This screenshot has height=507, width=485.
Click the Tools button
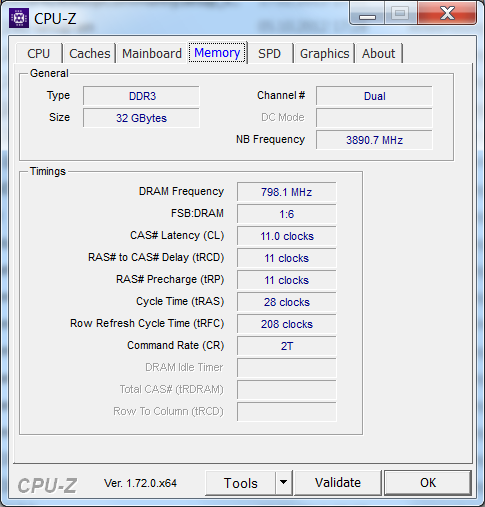pos(240,482)
